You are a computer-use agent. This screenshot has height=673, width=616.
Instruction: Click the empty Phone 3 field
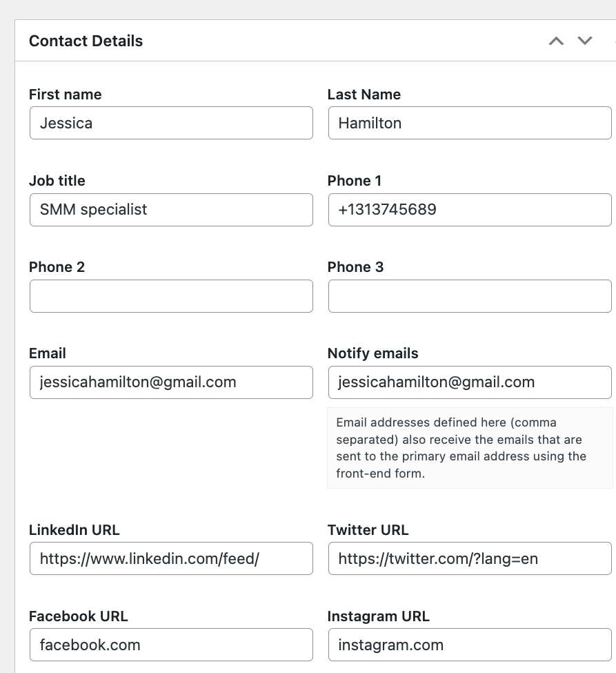tap(470, 296)
